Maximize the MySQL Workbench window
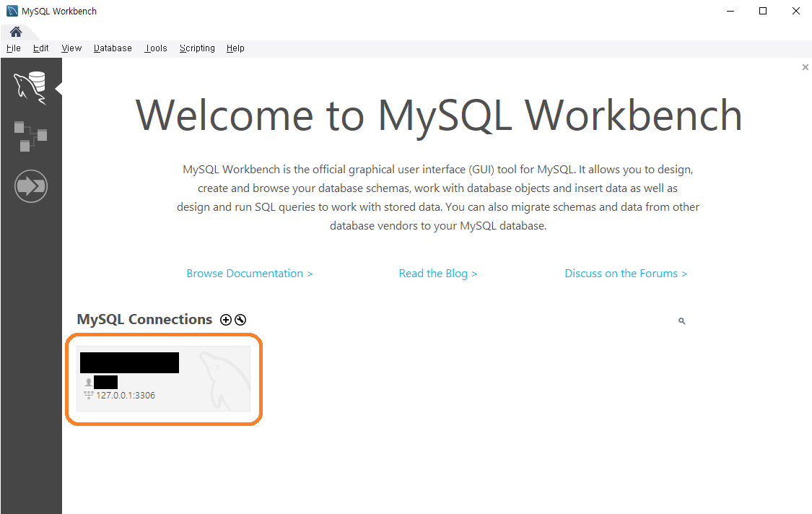 pyautogui.click(x=763, y=11)
